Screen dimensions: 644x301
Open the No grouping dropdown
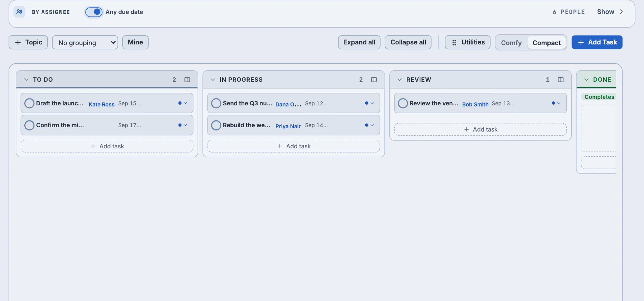click(85, 43)
